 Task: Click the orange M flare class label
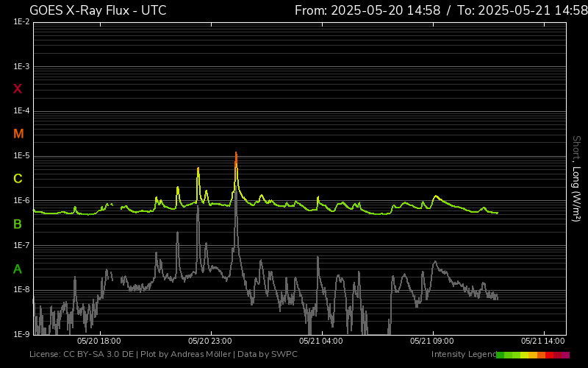click(x=18, y=134)
